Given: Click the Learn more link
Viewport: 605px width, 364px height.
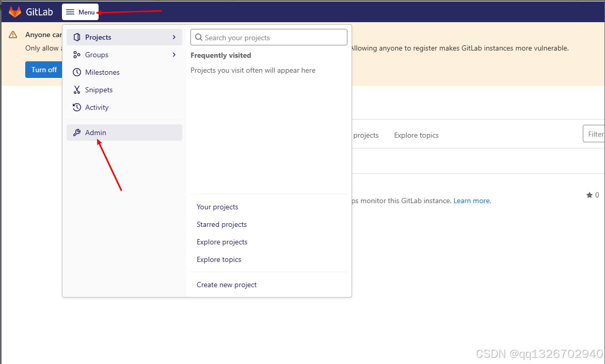Looking at the screenshot, I should pyautogui.click(x=472, y=201).
